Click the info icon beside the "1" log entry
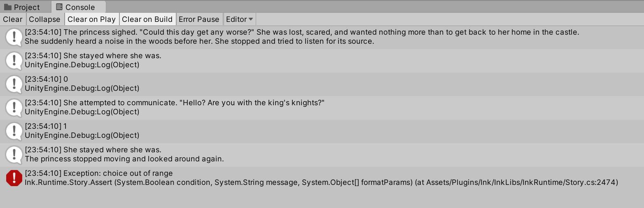This screenshot has height=208, width=644. click(14, 131)
